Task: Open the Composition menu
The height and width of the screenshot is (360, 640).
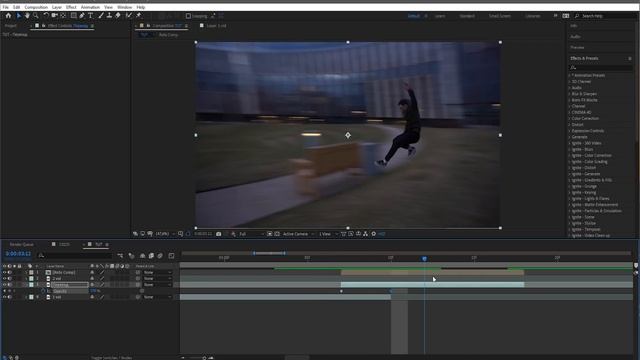Action: click(36, 7)
